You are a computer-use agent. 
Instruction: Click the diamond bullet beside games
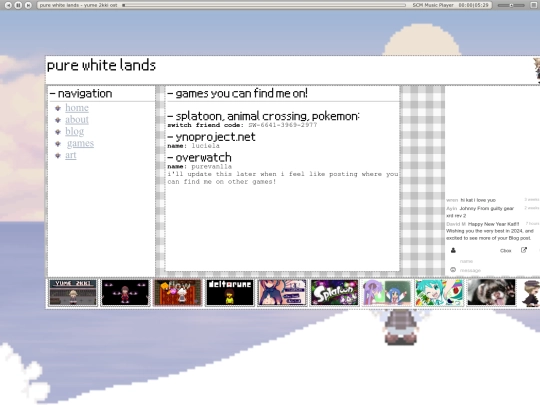tap(58, 144)
